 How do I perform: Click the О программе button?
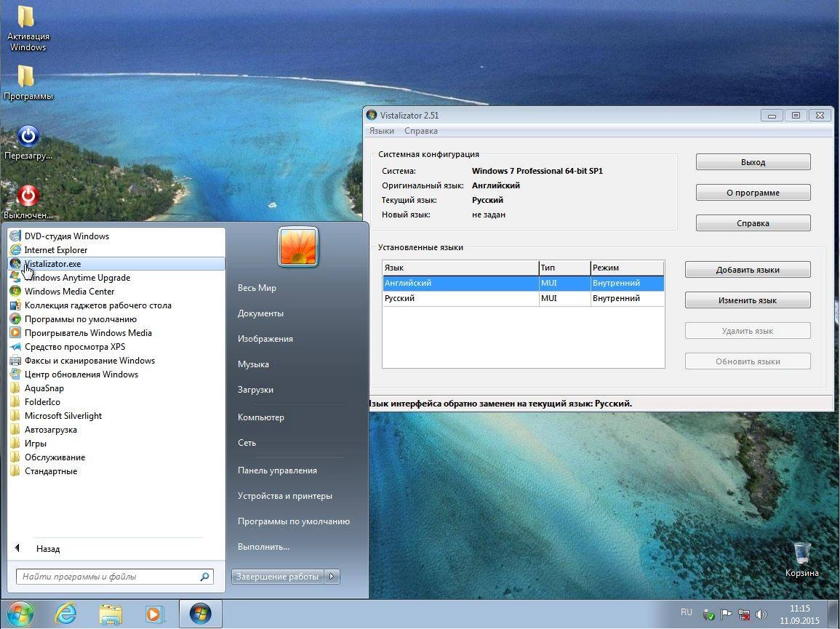pyautogui.click(x=753, y=193)
